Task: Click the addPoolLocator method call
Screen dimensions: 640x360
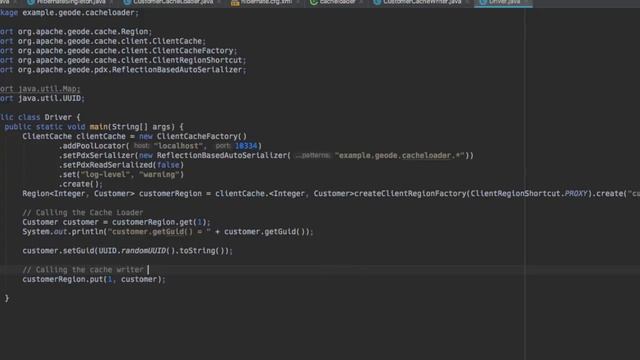Action: [93, 146]
